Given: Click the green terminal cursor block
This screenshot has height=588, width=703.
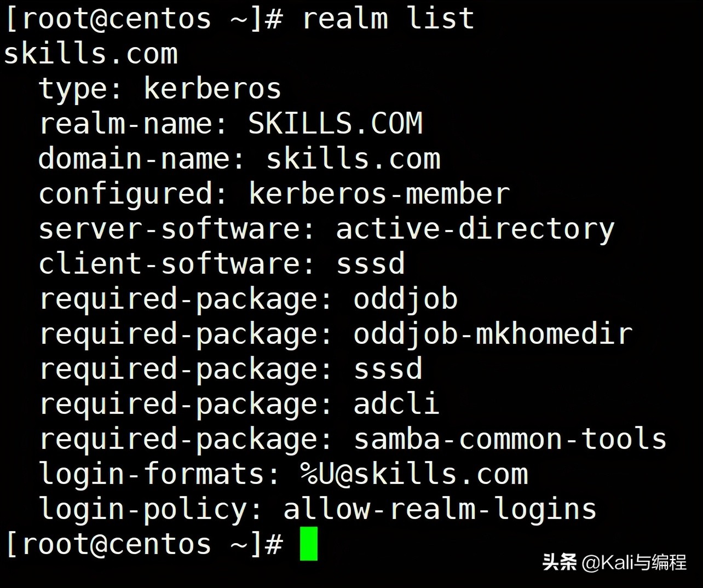Looking at the screenshot, I should tap(309, 543).
